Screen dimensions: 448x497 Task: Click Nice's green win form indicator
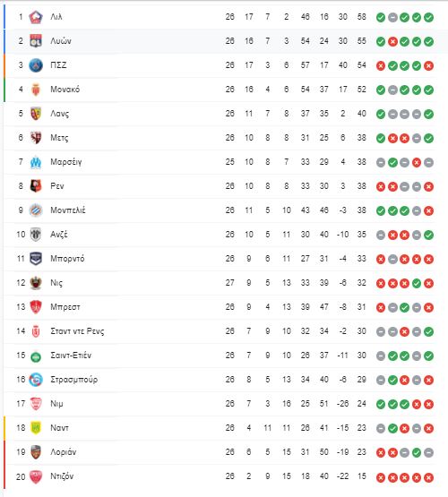coord(417,283)
